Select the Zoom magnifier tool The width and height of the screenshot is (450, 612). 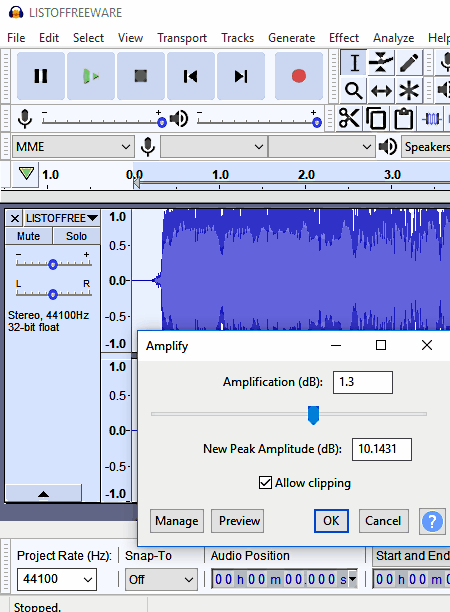[x=354, y=91]
